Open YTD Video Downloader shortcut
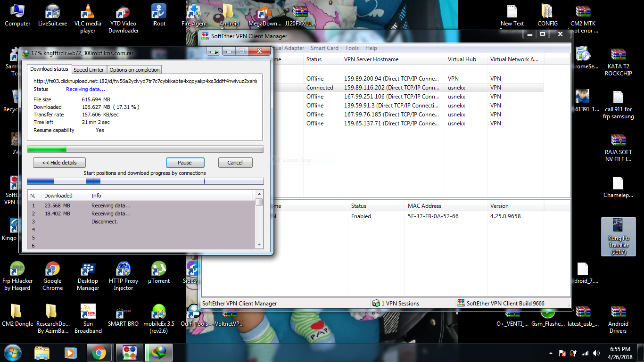 [124, 19]
